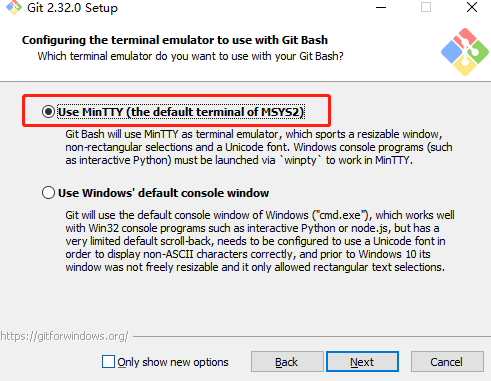
Task: Go to the next setup page with Next
Action: 362,362
